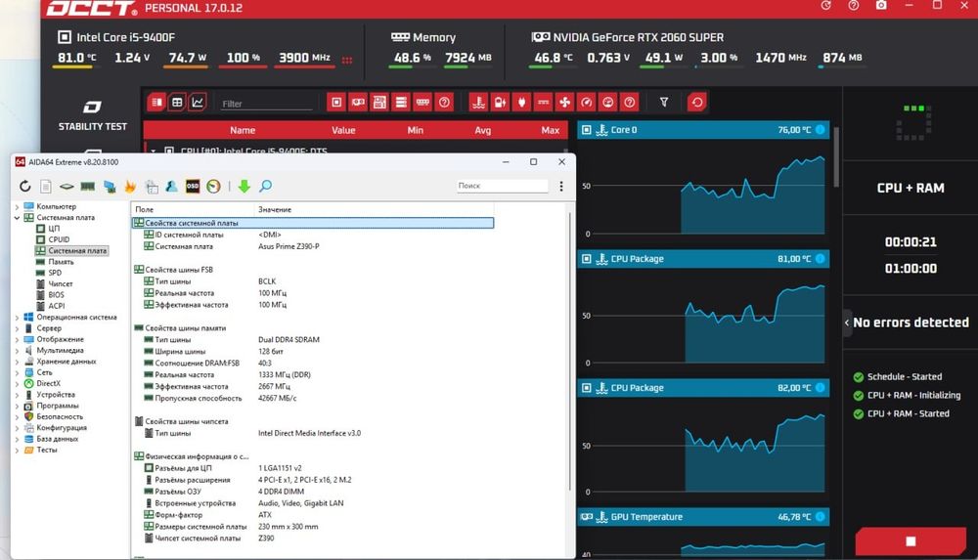
Task: Collapse Системная плата node in AIDA64 tree
Action: point(17,218)
